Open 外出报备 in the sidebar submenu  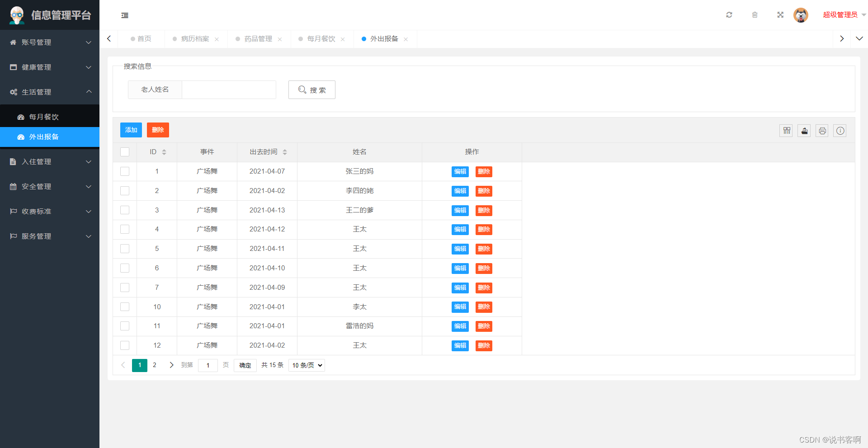click(50, 137)
